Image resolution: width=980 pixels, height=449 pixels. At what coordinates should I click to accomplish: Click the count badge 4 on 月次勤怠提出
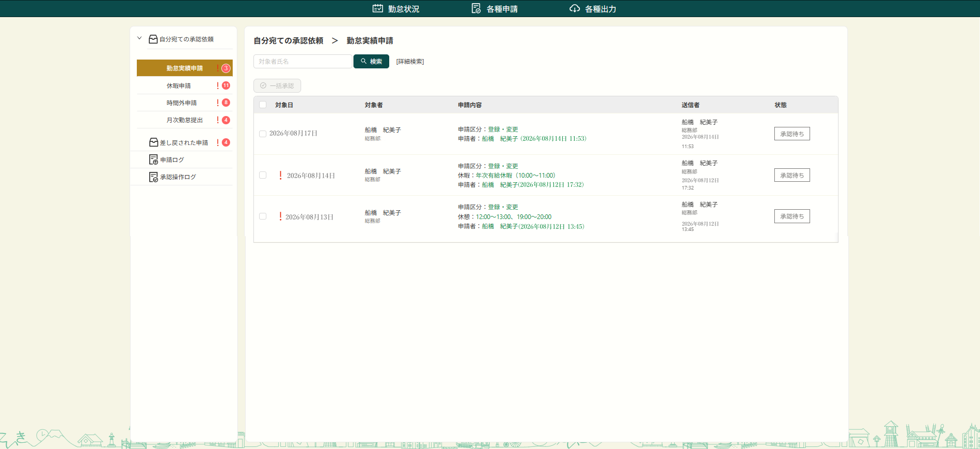coord(226,120)
